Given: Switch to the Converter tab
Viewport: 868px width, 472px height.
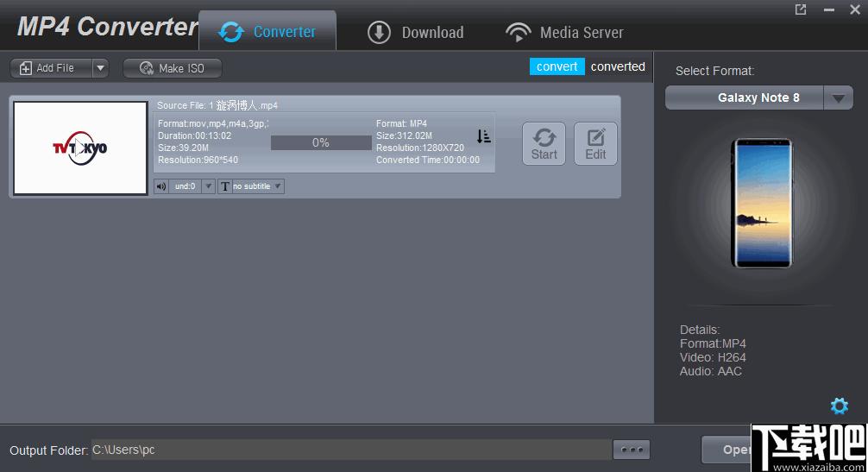Looking at the screenshot, I should 267,31.
